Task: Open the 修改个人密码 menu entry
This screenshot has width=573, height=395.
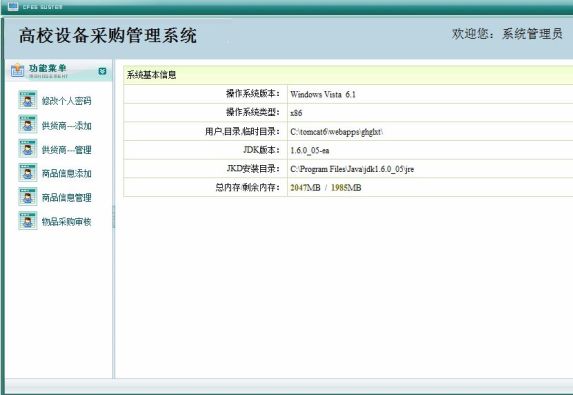Action: pyautogui.click(x=67, y=101)
